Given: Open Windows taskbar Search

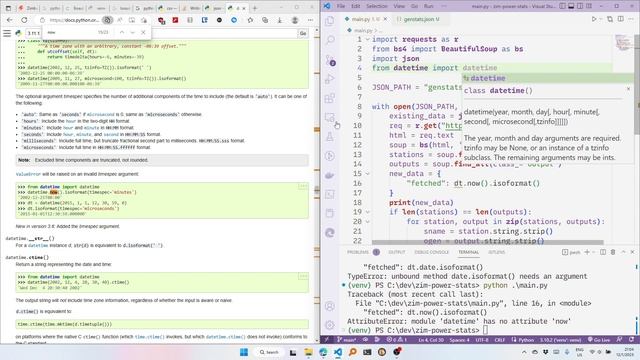Looking at the screenshot, I should coord(269,352).
